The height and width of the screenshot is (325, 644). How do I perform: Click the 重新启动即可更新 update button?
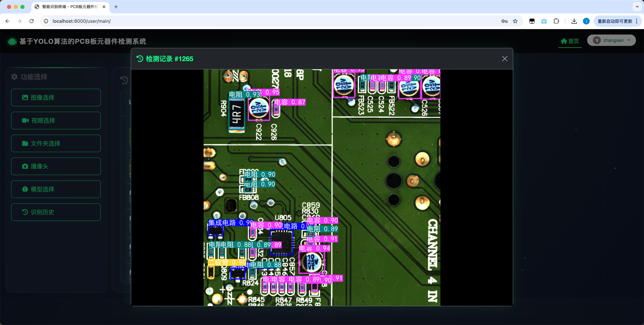point(614,21)
